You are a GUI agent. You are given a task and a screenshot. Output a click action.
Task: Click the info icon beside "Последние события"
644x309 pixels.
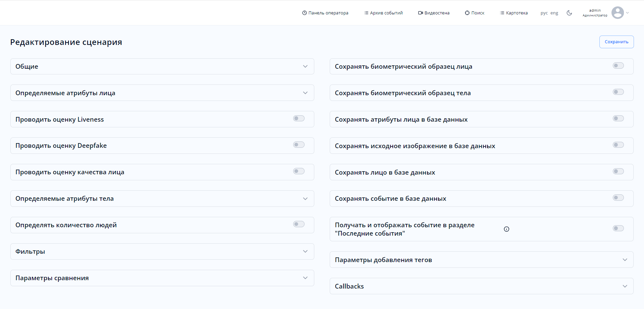[506, 229]
